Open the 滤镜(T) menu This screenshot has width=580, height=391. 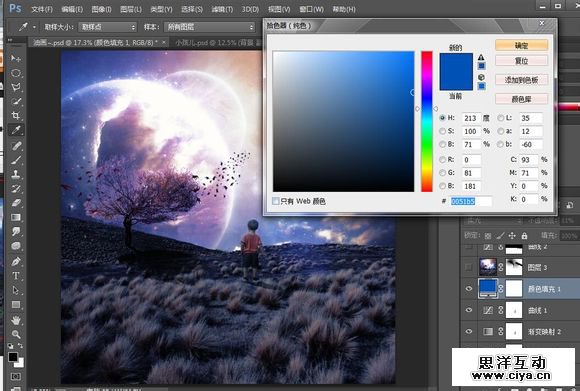point(222,9)
